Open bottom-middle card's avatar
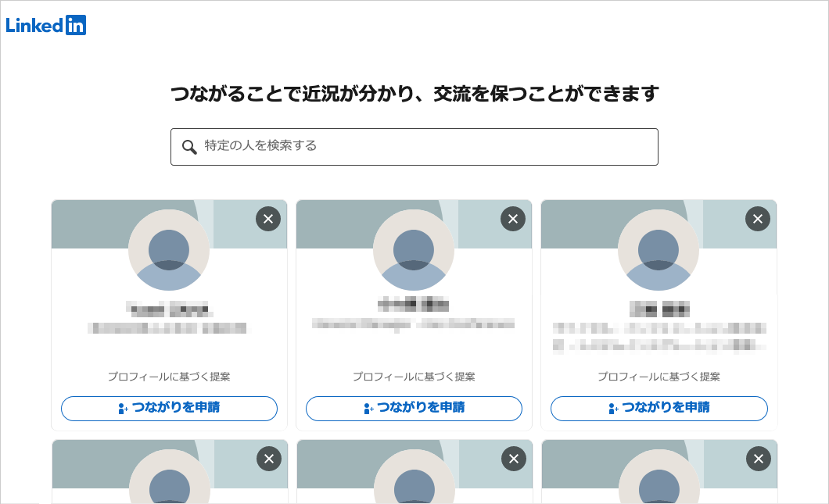The image size is (829, 504). pyautogui.click(x=414, y=476)
